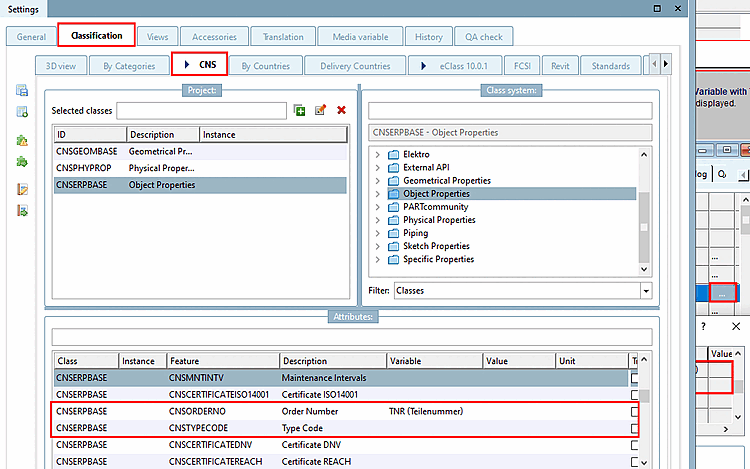
Task: Expand the Geometrical Properties tree node
Action: (x=377, y=181)
